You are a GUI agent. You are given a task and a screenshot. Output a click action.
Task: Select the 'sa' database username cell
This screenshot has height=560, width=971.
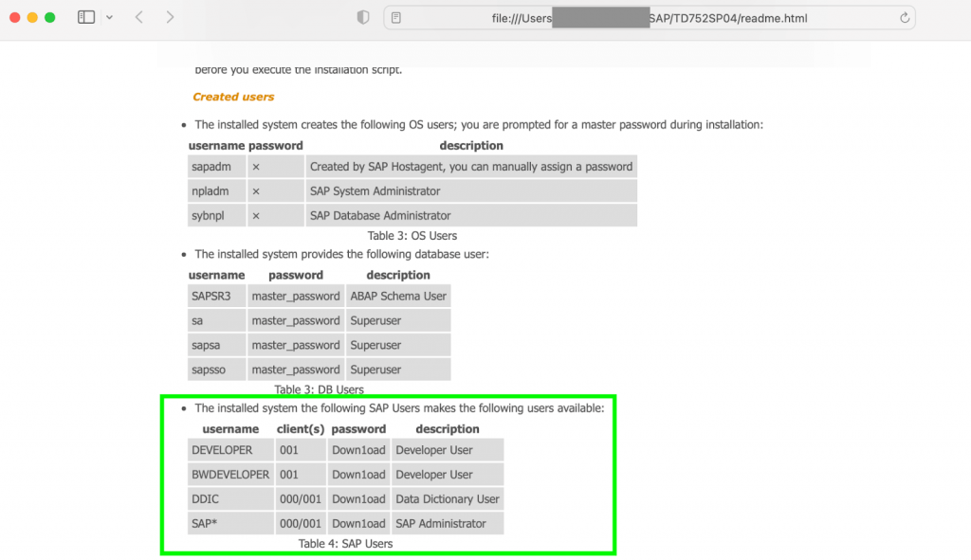(x=217, y=320)
